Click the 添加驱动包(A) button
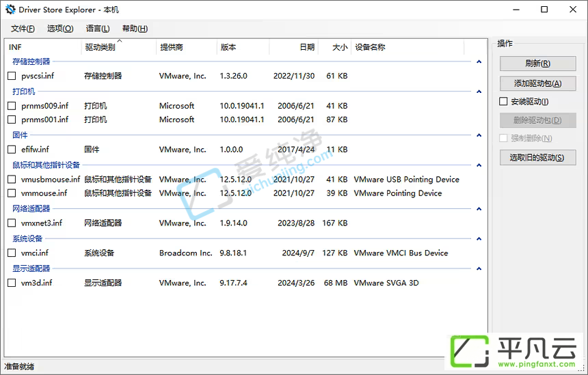The image size is (588, 375). click(x=538, y=83)
